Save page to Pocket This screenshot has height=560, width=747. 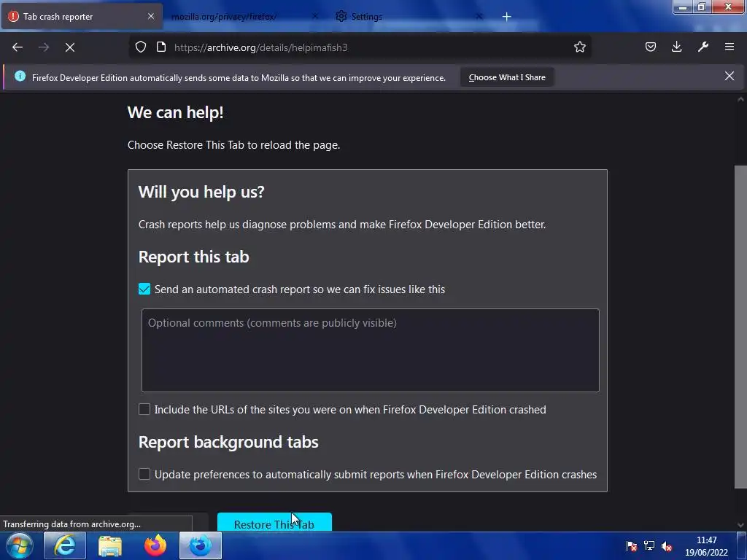[651, 47]
